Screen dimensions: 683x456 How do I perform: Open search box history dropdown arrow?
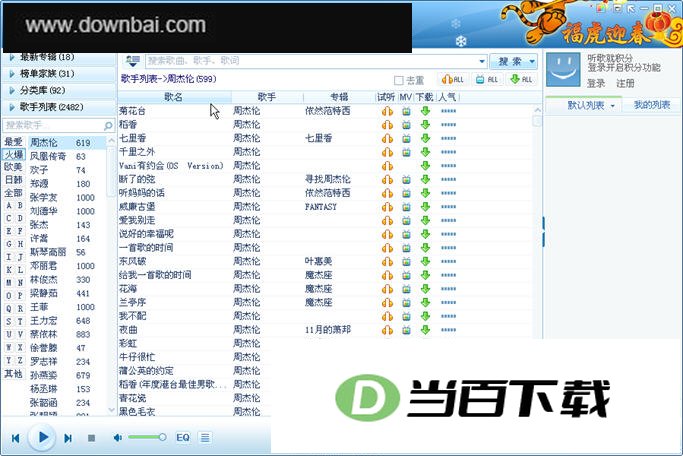click(x=481, y=61)
